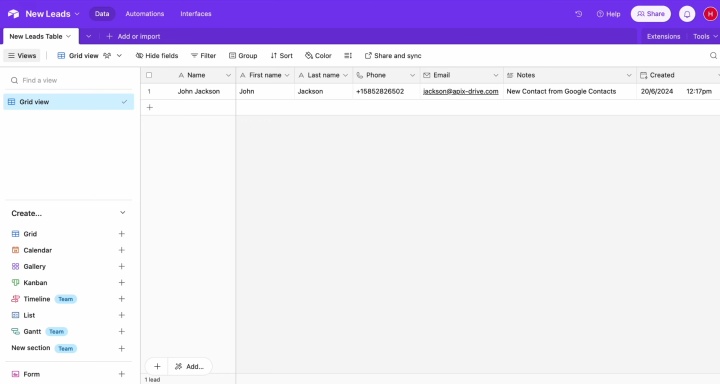The image size is (720, 384).
Task: Click Hide fields button
Action: [157, 56]
